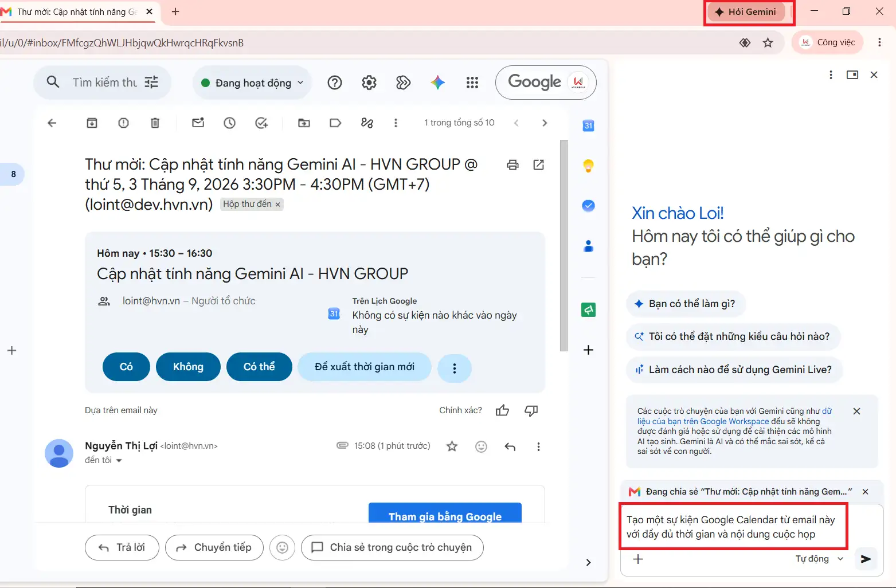
Task: Star the message from Nguyễn Thị Lợi
Action: (452, 446)
